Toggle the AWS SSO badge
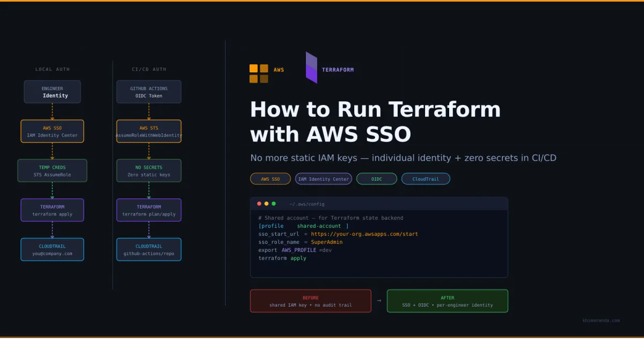The image size is (644, 342). point(270,179)
